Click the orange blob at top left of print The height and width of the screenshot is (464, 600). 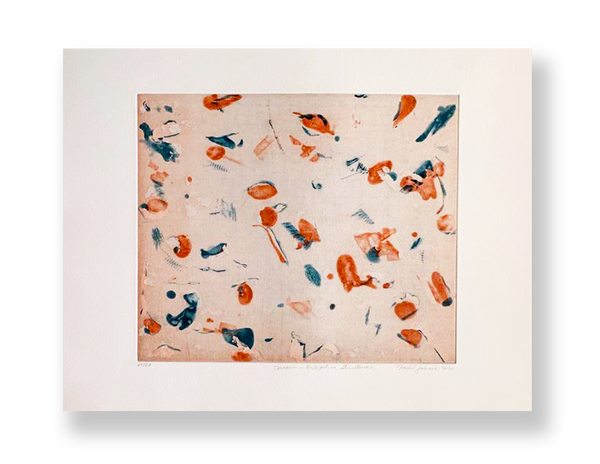click(x=220, y=101)
